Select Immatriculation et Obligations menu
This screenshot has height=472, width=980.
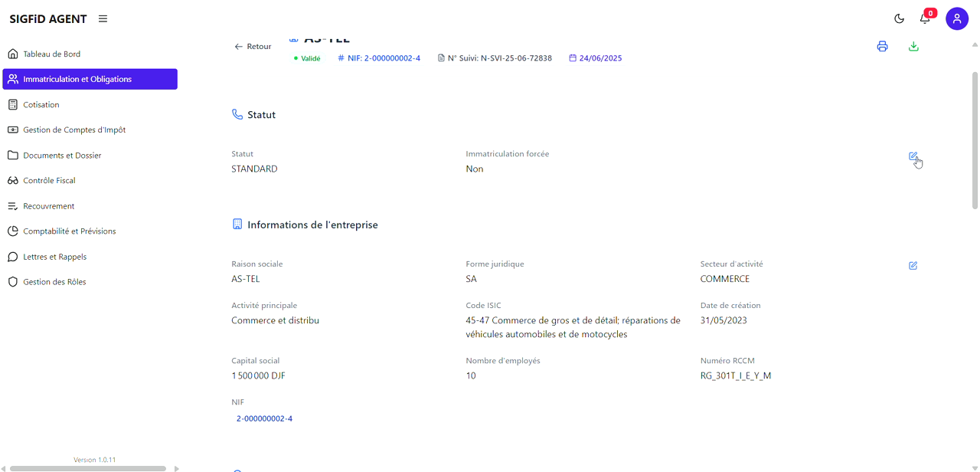coord(77,79)
